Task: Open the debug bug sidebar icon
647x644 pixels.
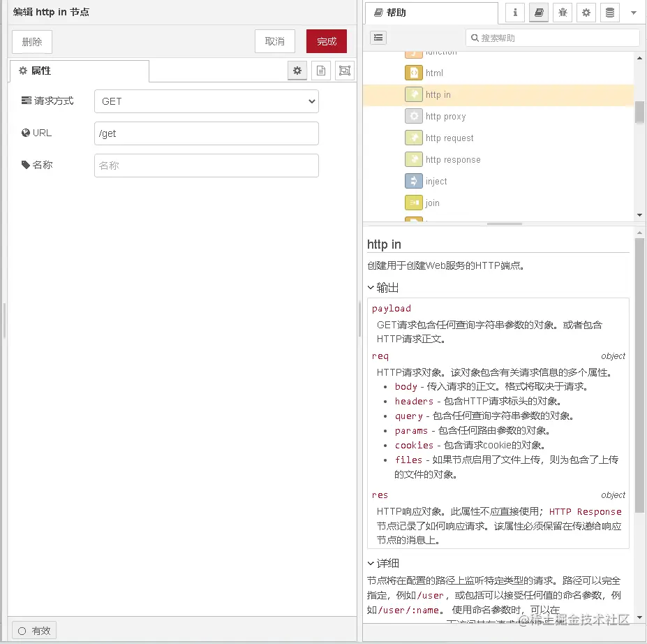Action: point(563,13)
